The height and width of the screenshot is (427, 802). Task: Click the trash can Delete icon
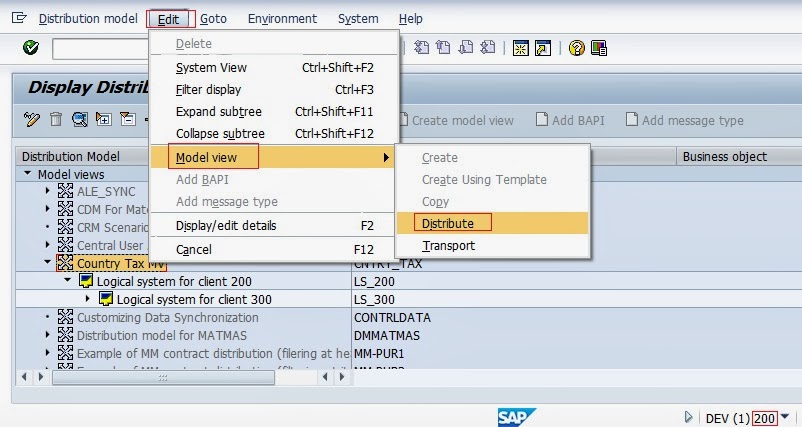click(x=56, y=120)
